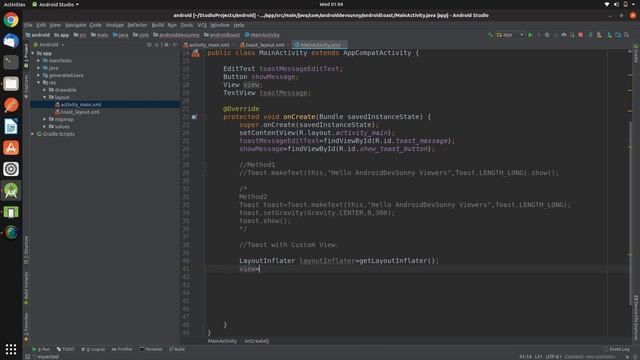This screenshot has height=360, width=640.
Task: Open the Terminal tool window button
Action: click(x=151, y=349)
